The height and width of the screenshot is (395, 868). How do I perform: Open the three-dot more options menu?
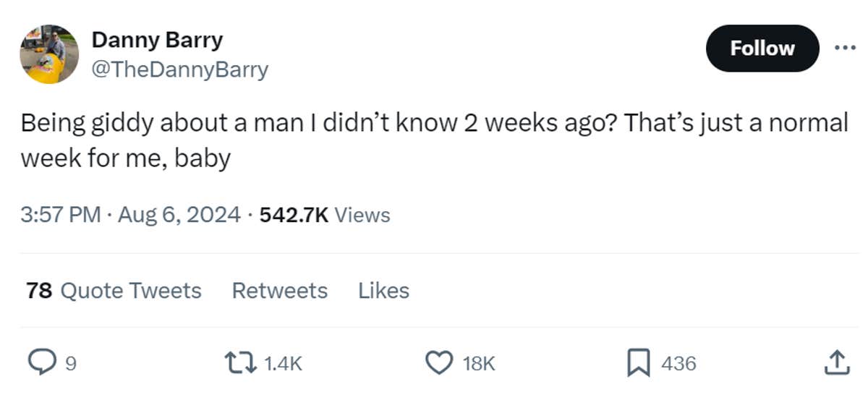tap(845, 48)
